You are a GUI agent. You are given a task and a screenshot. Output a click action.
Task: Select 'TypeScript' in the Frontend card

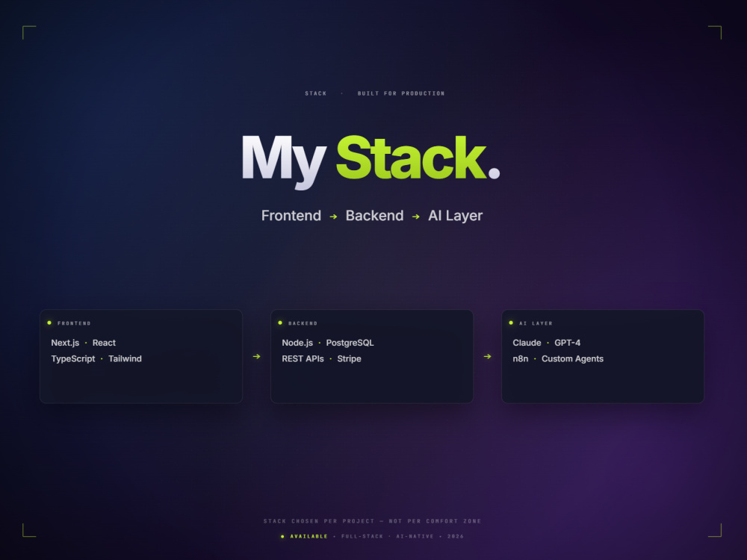point(73,359)
